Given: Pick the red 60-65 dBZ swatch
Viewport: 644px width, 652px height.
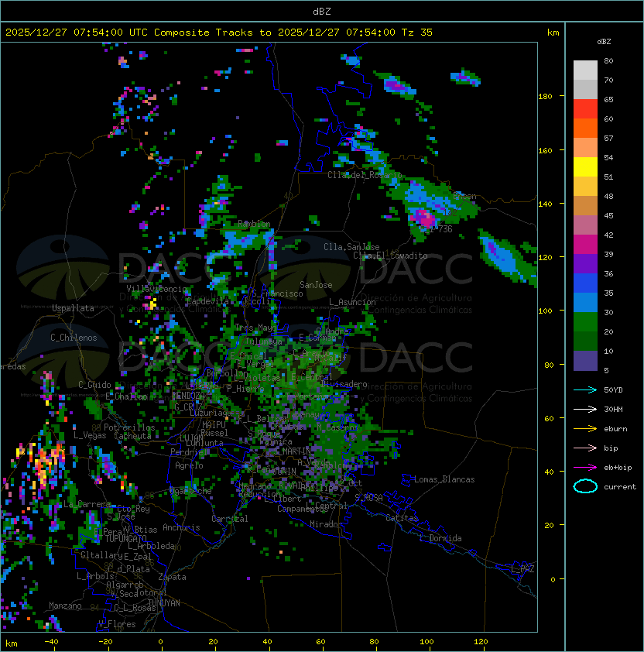Looking at the screenshot, I should 585,109.
